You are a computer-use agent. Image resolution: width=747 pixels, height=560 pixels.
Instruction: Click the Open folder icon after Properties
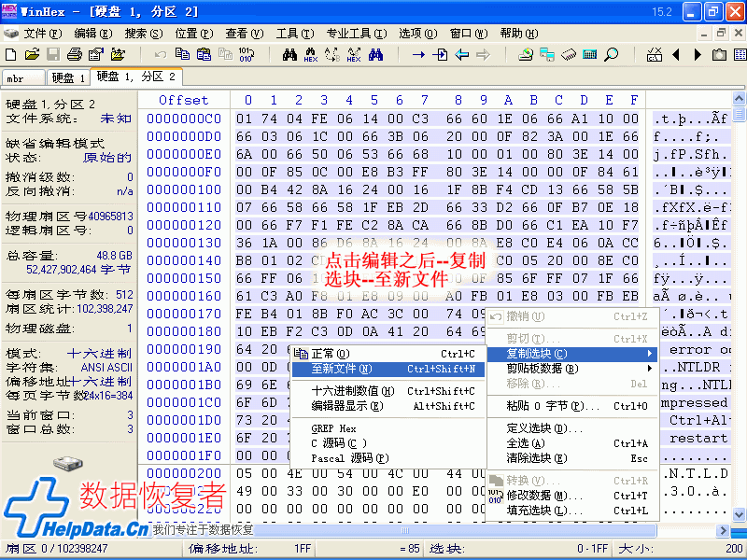[x=118, y=54]
